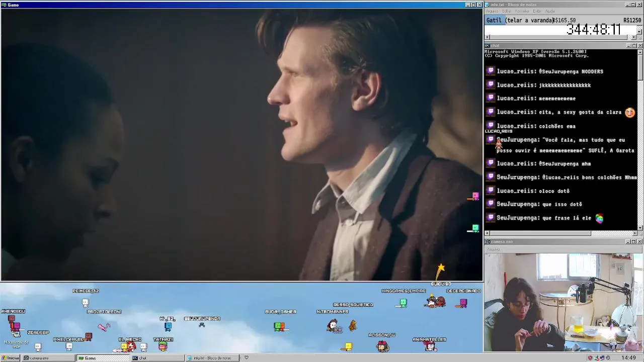644x362 pixels.
Task: Click the Game window title bar icon
Action: [x=4, y=5]
